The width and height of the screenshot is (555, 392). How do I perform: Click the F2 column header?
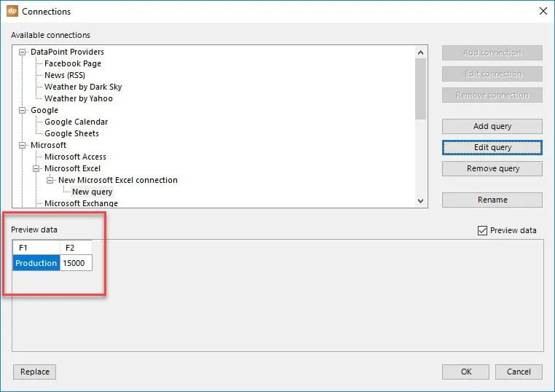(x=76, y=248)
